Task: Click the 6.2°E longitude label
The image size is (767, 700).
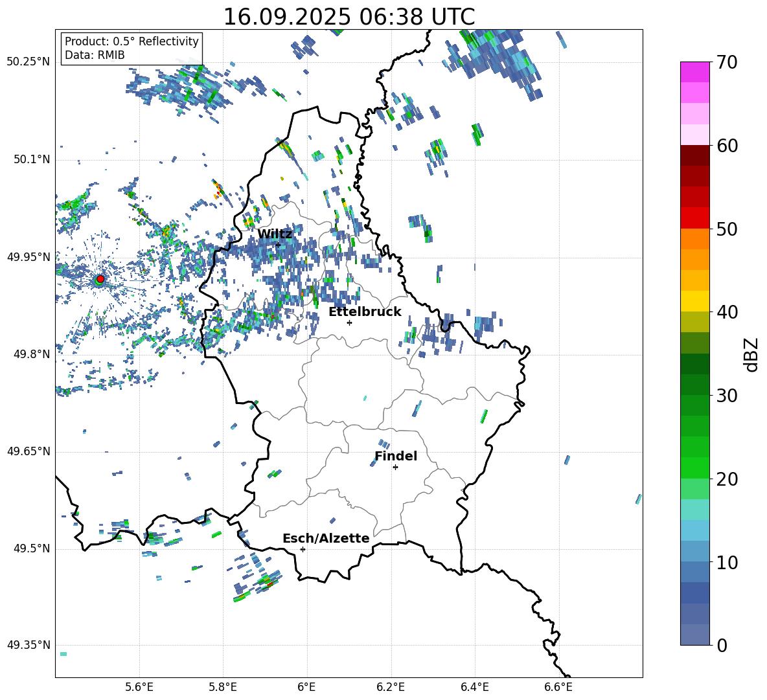Action: (391, 687)
